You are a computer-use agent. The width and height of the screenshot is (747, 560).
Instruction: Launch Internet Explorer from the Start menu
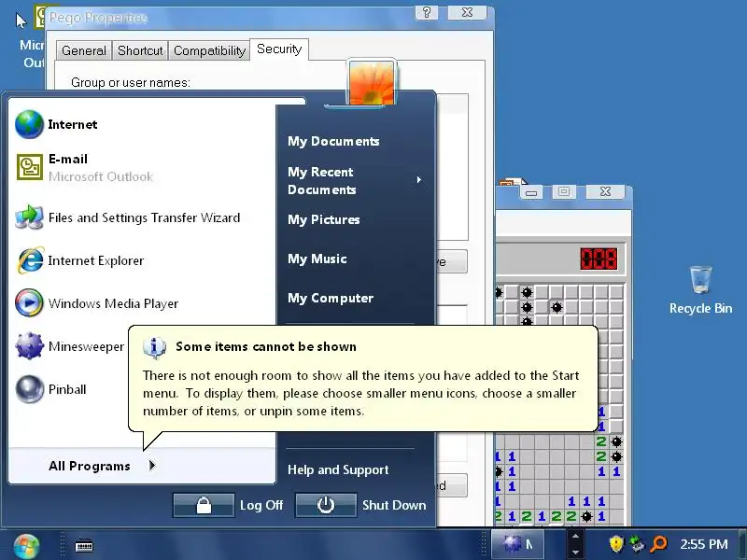79,261
